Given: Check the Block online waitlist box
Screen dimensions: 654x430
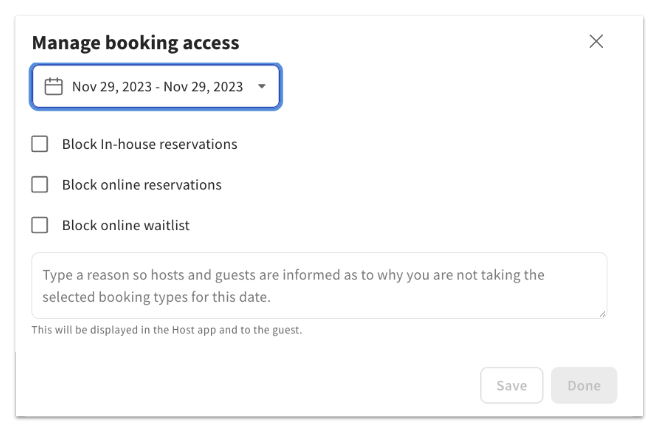Looking at the screenshot, I should (x=40, y=225).
